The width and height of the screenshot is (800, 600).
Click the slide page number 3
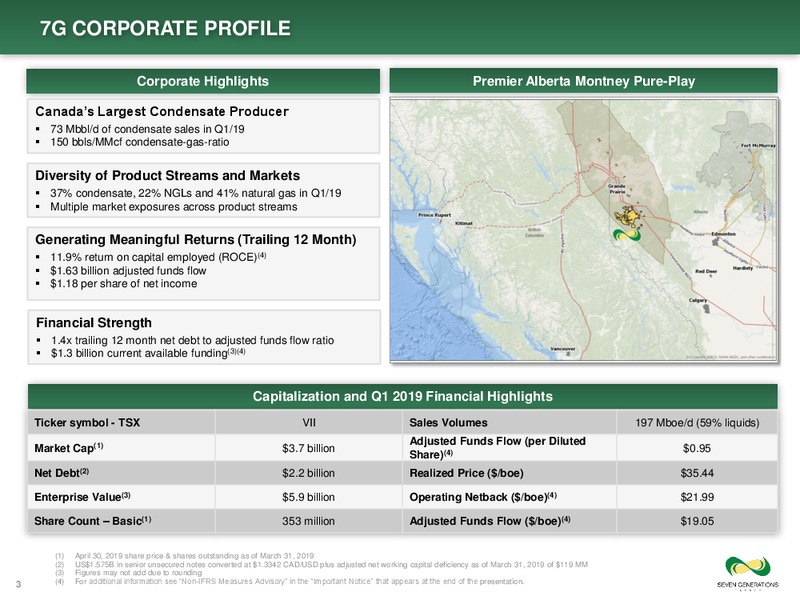pyautogui.click(x=18, y=584)
